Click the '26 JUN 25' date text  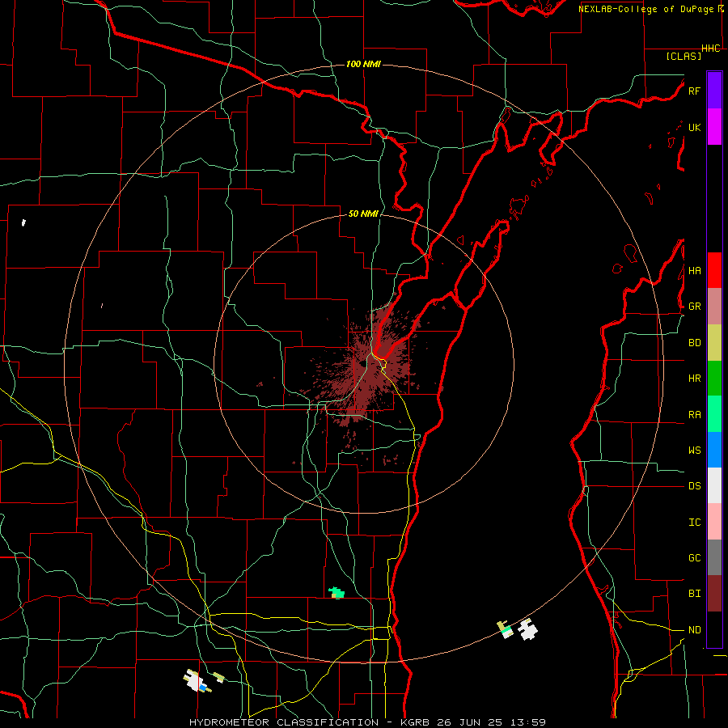pyautogui.click(x=470, y=722)
